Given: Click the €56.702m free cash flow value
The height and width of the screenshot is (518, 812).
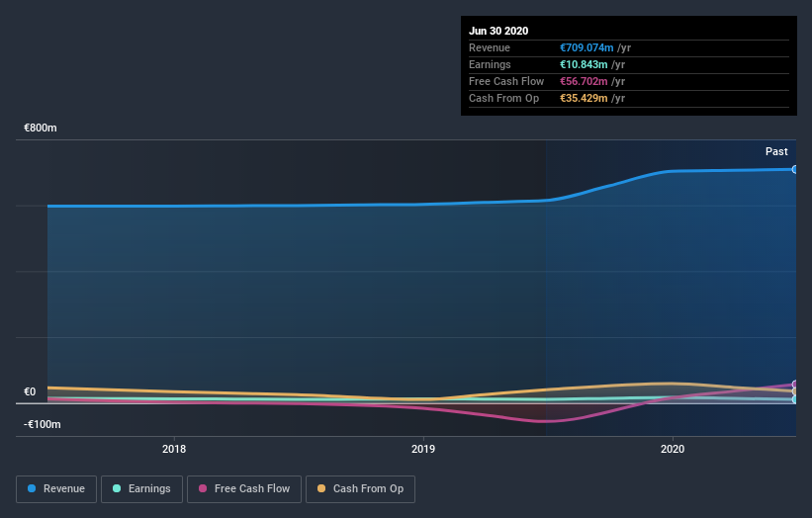Looking at the screenshot, I should 584,81.
